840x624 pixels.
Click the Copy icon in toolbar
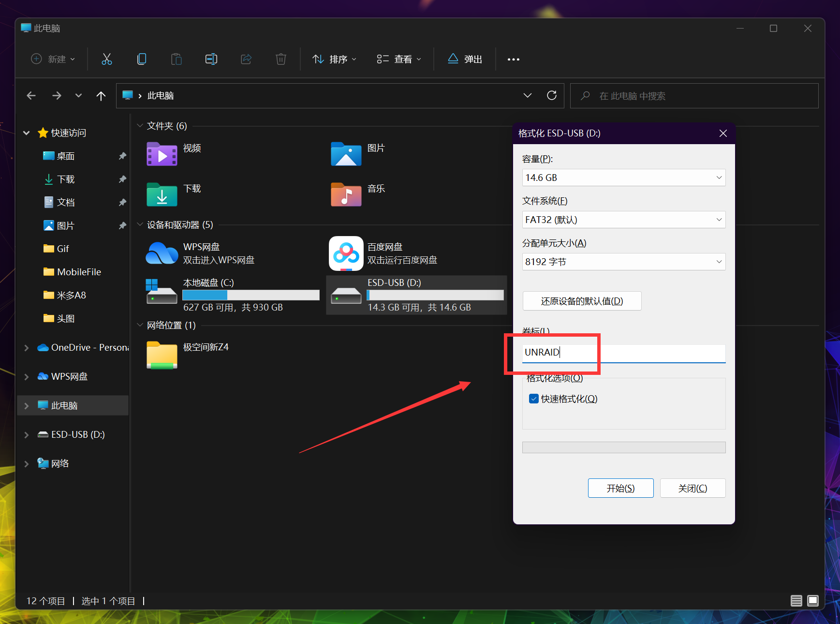142,59
